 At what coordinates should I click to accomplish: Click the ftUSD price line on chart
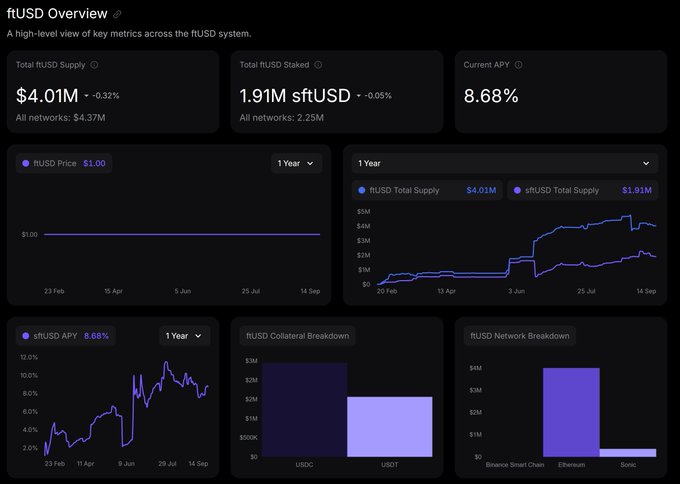182,235
